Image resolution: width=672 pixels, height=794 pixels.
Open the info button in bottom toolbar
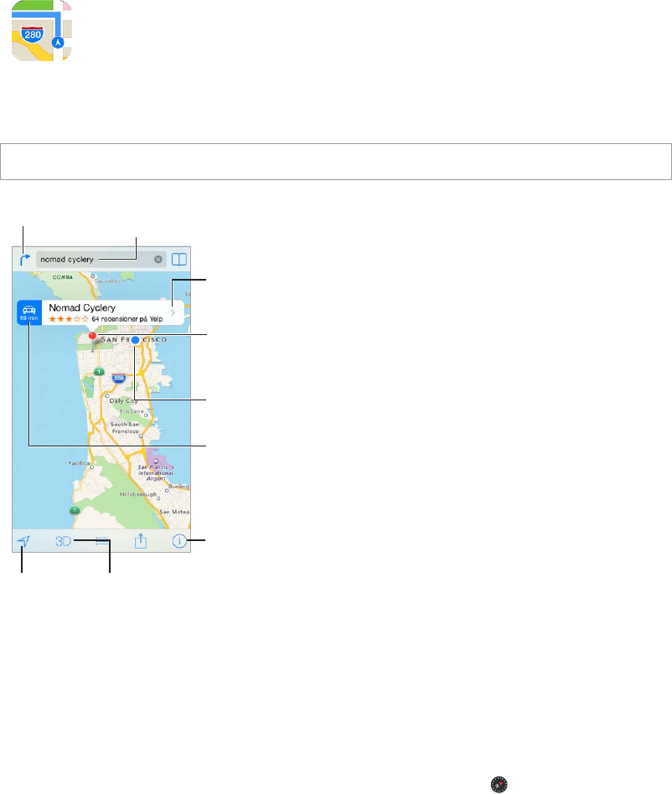(178, 541)
